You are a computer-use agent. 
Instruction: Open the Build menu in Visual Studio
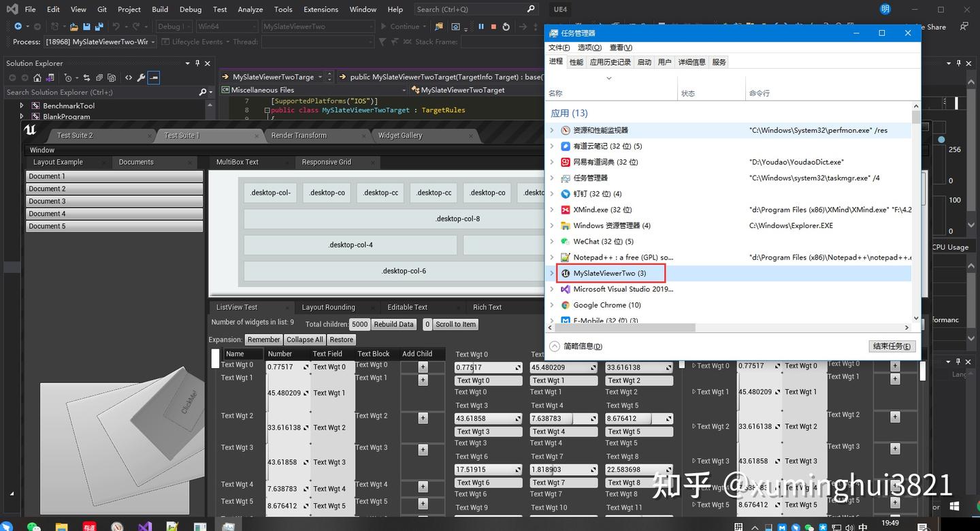(x=160, y=10)
